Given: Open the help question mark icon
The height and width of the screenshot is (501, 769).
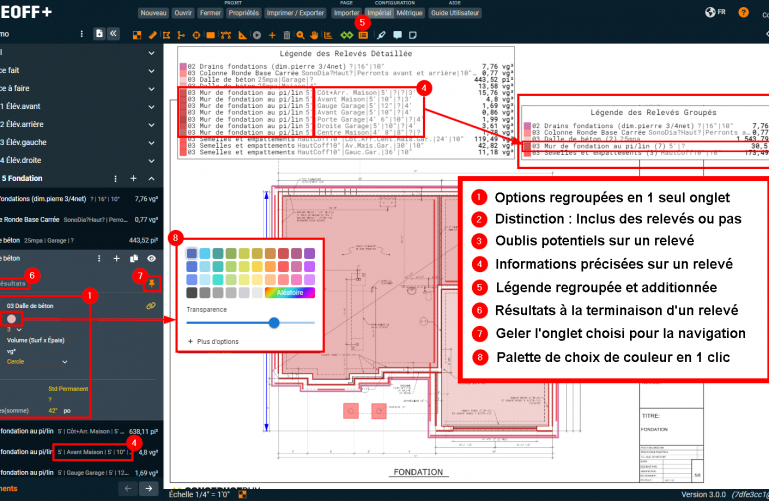Looking at the screenshot, I should pos(743,12).
